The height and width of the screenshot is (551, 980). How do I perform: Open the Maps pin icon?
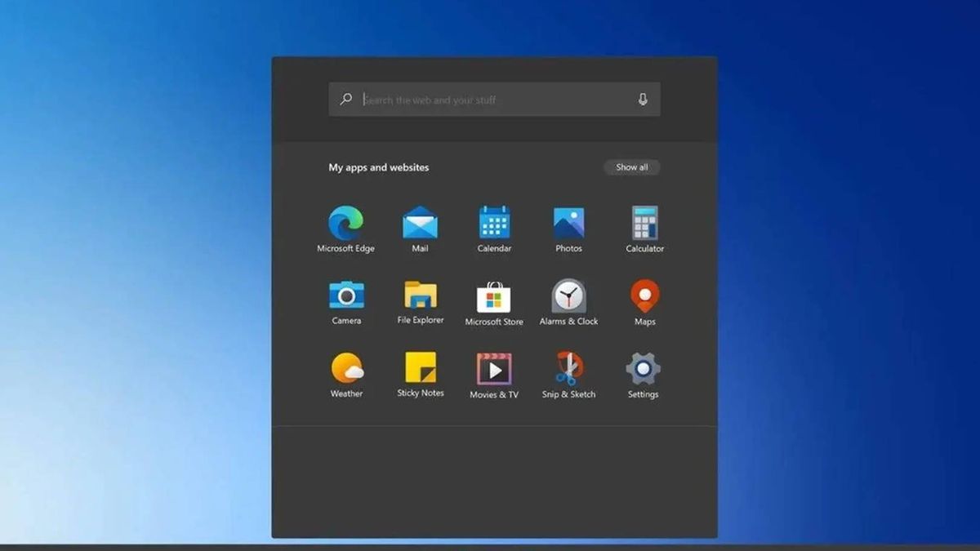[x=645, y=296]
